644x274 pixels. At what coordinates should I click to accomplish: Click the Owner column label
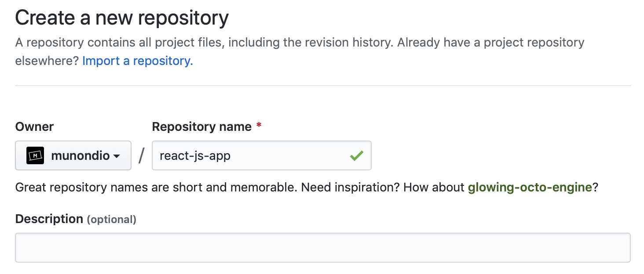pos(34,126)
